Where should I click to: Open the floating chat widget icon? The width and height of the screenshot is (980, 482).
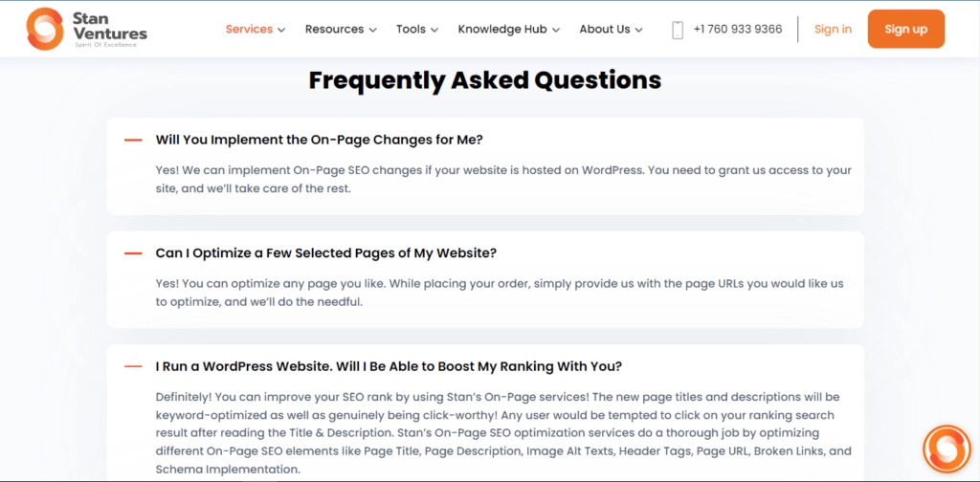(x=947, y=449)
